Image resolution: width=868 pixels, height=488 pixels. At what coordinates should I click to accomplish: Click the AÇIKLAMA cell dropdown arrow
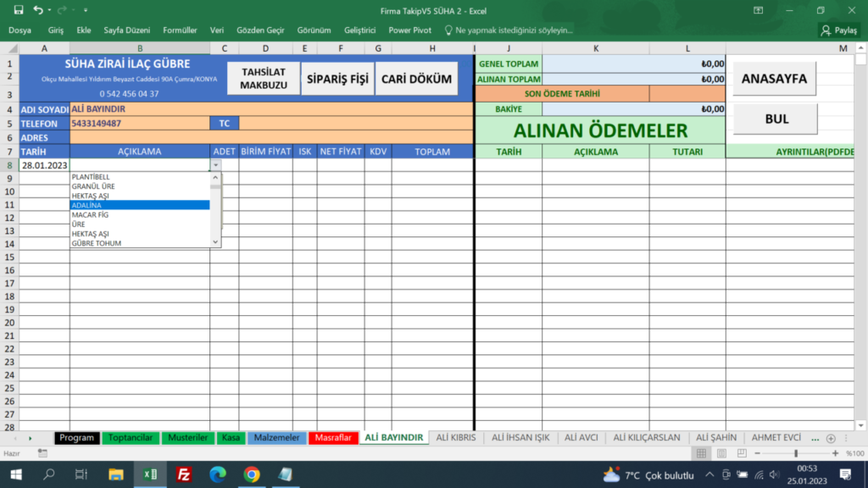coord(217,165)
